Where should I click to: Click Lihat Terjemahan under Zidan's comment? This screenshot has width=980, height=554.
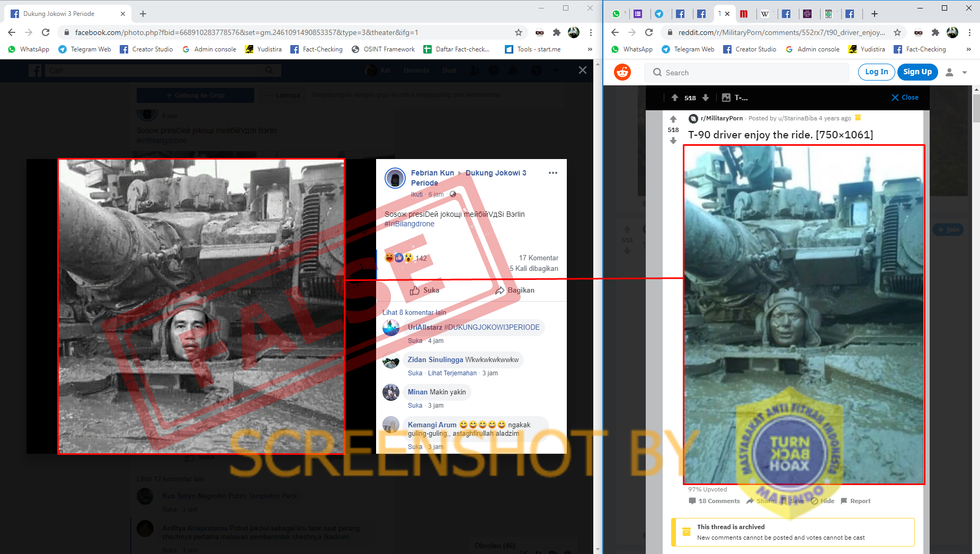(452, 373)
